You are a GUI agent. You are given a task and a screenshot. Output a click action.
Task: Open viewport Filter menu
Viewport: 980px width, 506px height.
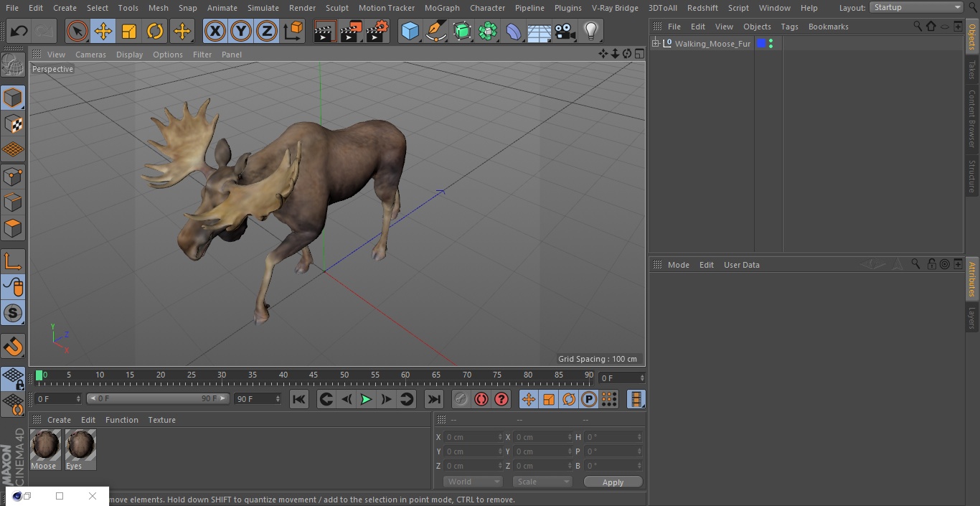pyautogui.click(x=202, y=55)
